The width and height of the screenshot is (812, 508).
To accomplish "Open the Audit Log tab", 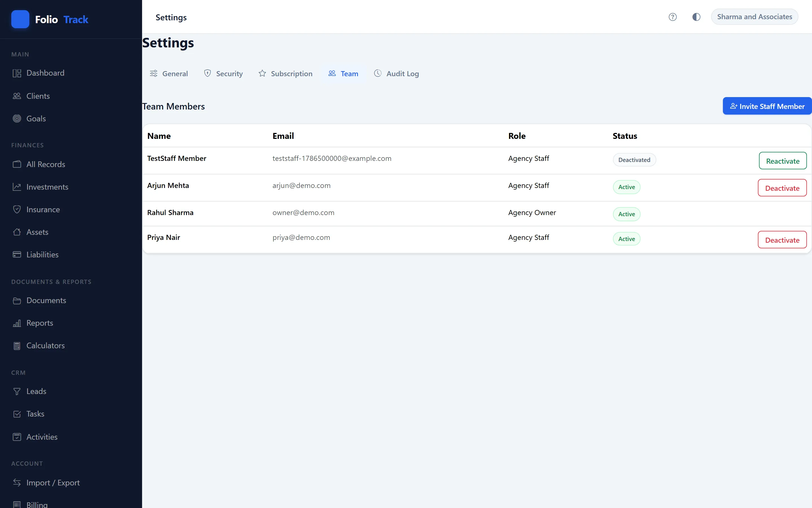I will (396, 74).
